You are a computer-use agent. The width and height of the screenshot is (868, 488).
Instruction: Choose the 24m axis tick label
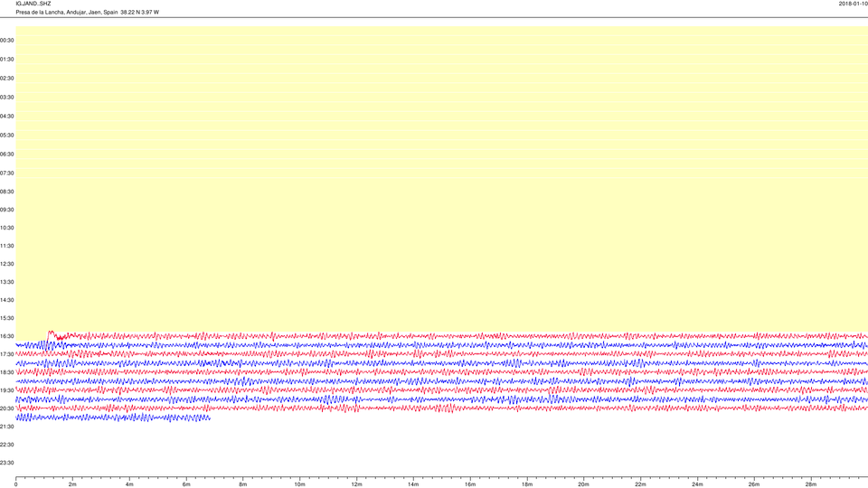[x=697, y=484]
